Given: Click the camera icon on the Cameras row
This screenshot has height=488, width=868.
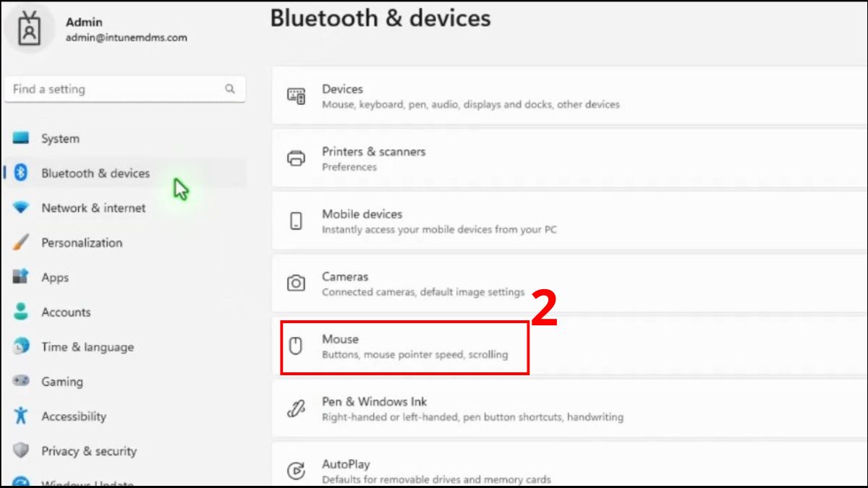Looking at the screenshot, I should (296, 283).
